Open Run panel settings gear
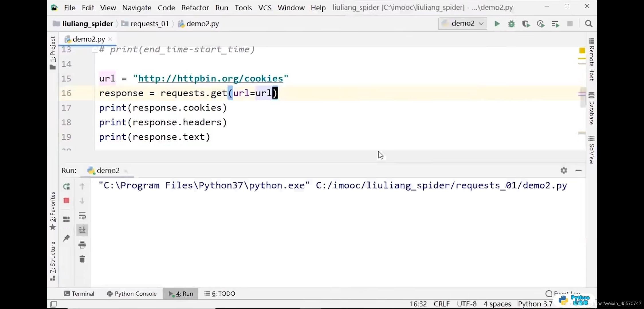This screenshot has height=309, width=644. click(564, 171)
